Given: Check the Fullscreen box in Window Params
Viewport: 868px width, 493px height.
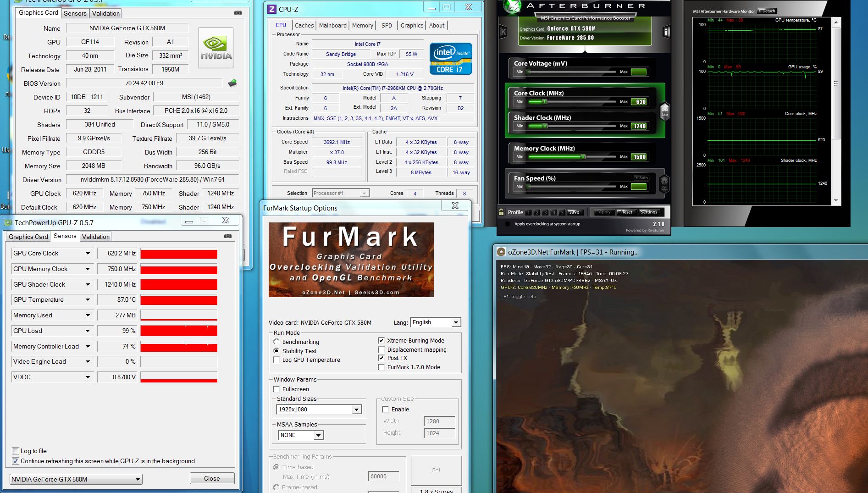Looking at the screenshot, I should coord(276,389).
